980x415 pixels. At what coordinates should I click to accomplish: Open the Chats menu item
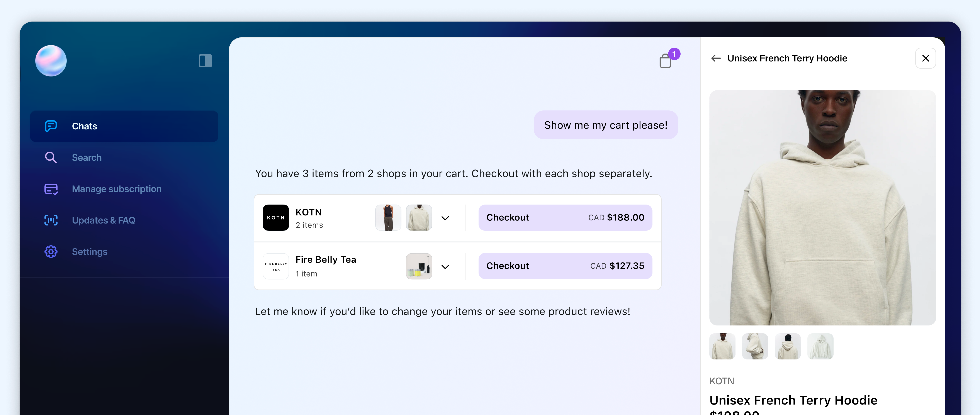[x=124, y=126]
